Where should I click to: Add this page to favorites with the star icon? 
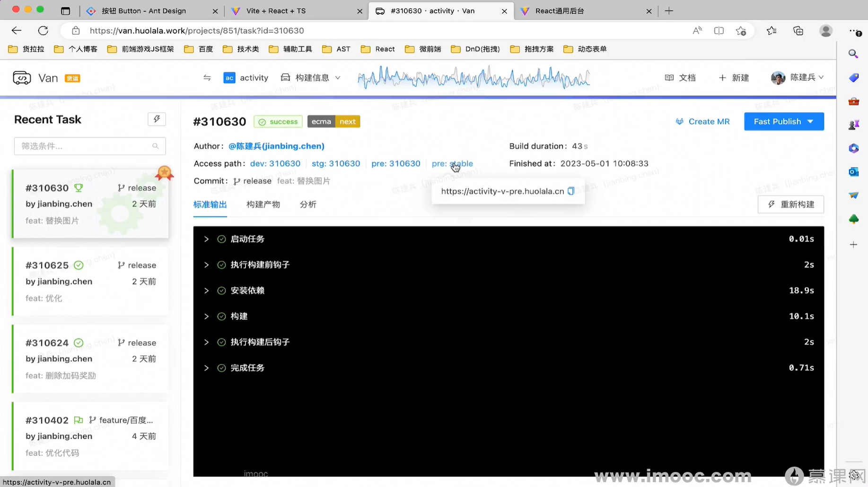click(x=741, y=31)
